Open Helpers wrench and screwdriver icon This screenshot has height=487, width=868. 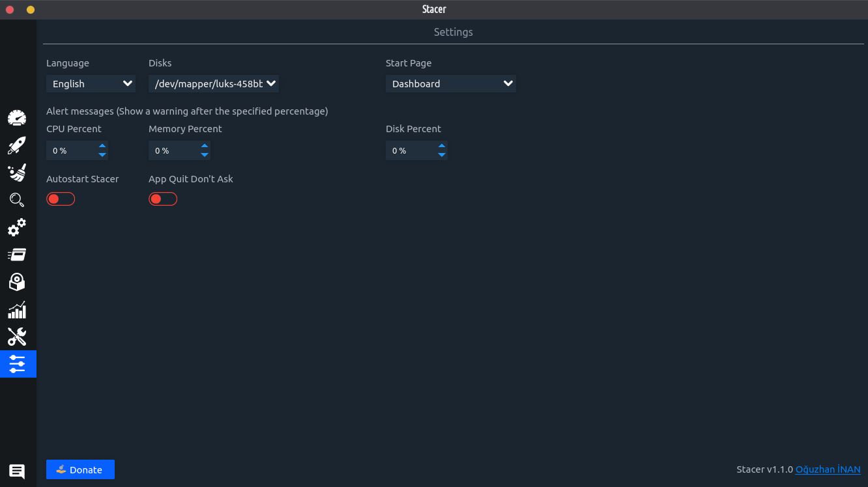tap(17, 337)
